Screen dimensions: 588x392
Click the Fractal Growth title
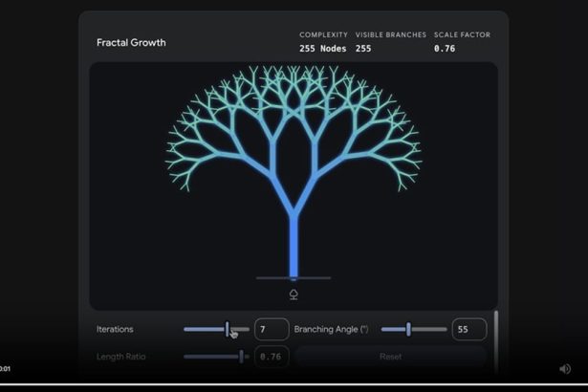[131, 43]
